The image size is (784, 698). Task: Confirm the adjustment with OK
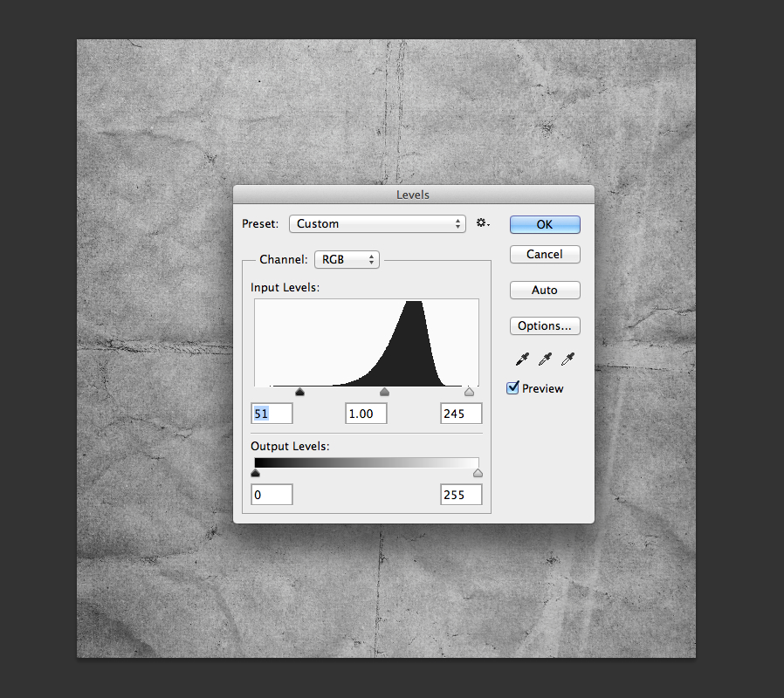545,224
